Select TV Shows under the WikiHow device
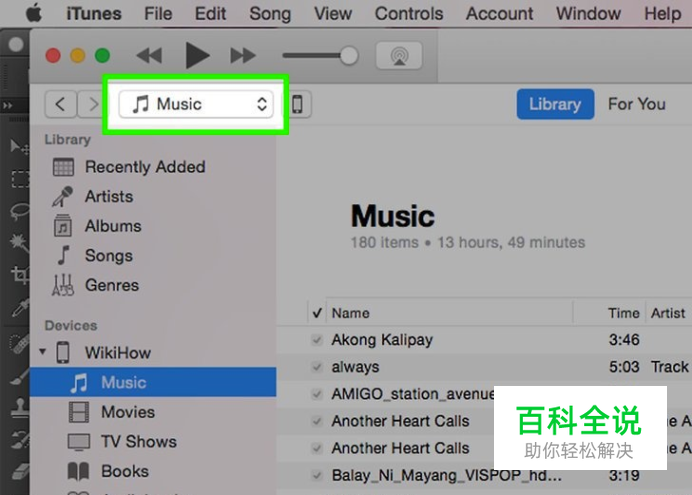The image size is (692, 495). coord(139,442)
